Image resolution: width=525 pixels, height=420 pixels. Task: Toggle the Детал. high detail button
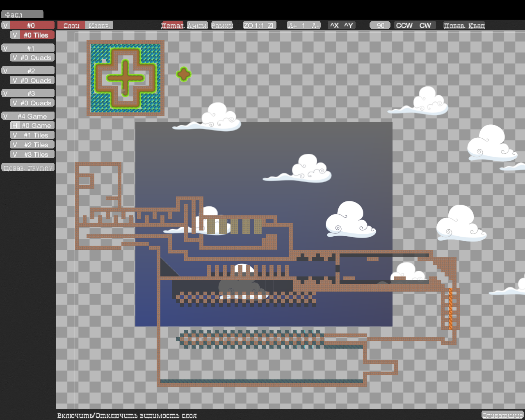[173, 25]
